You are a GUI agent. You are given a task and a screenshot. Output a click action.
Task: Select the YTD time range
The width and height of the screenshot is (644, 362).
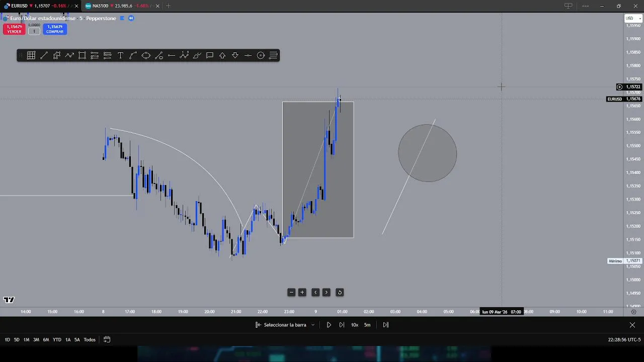click(x=57, y=339)
